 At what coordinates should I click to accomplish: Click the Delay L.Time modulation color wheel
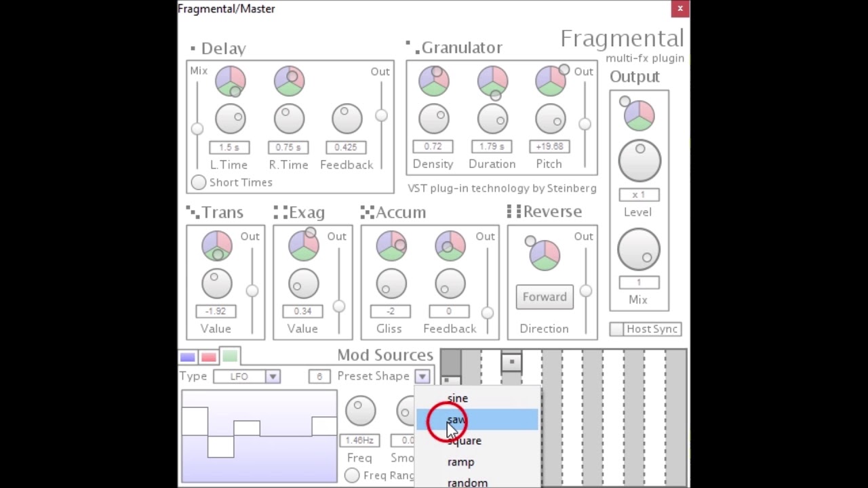pos(231,81)
